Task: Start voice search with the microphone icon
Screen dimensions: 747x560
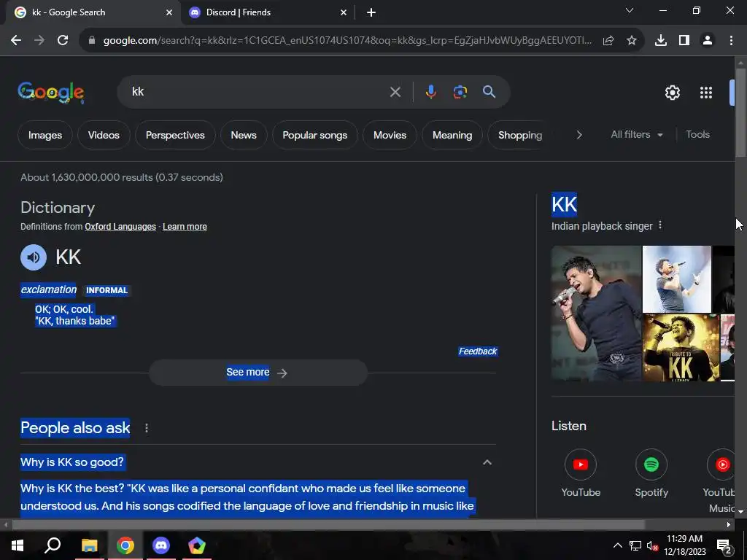Action: click(430, 91)
